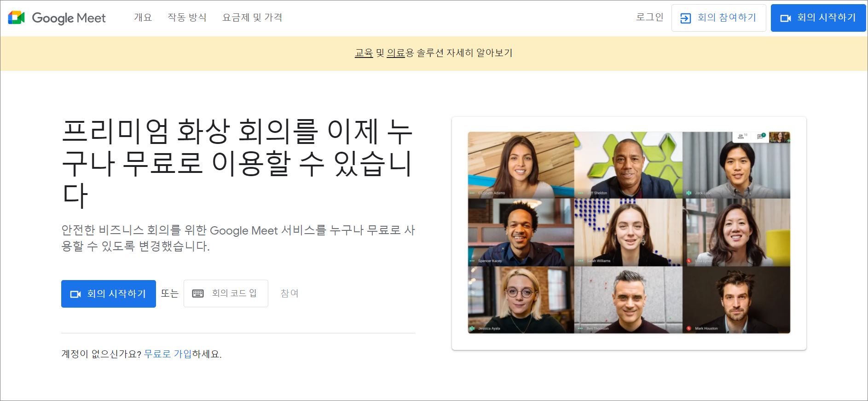Click the 계정이 없으신가요? text
868x401 pixels.
tap(101, 354)
